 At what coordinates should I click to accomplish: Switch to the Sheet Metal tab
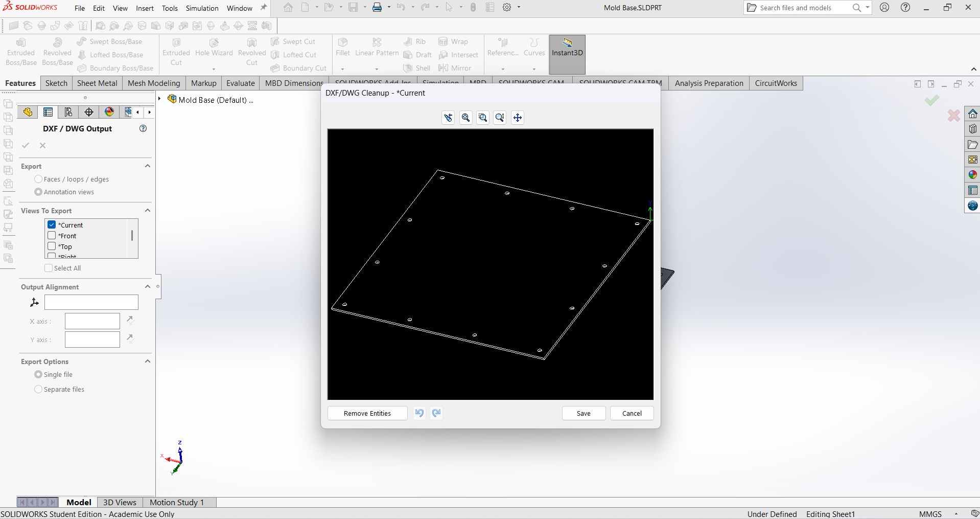point(97,83)
